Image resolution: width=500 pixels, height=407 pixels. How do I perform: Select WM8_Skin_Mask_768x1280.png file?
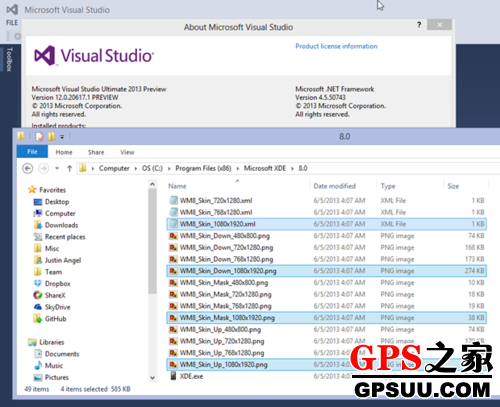[327, 306]
